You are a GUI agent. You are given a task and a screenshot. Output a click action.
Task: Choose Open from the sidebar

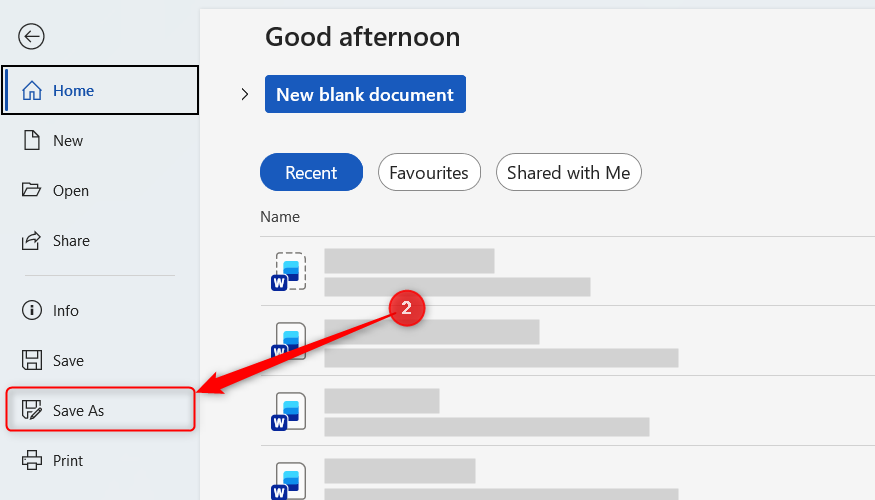(x=100, y=190)
